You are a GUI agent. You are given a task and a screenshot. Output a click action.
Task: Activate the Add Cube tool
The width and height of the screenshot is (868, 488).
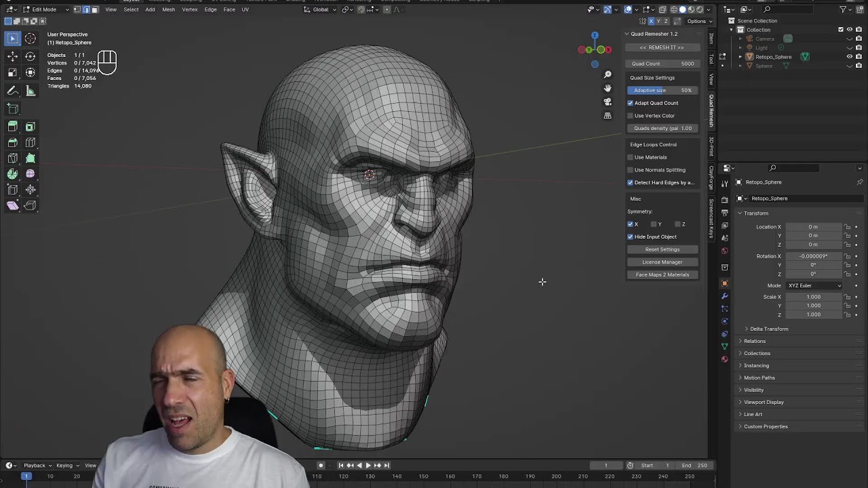click(x=12, y=108)
